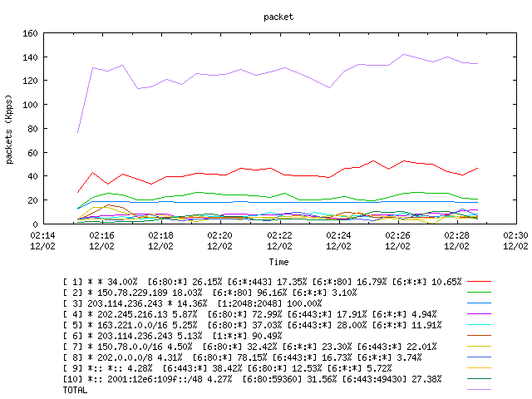Click the x-axis time label 02:22

coord(279,235)
